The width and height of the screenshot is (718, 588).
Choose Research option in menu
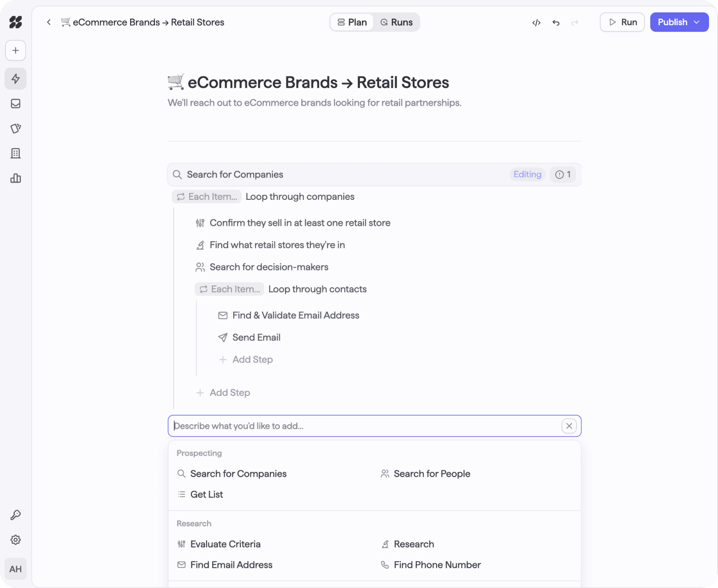click(408, 544)
